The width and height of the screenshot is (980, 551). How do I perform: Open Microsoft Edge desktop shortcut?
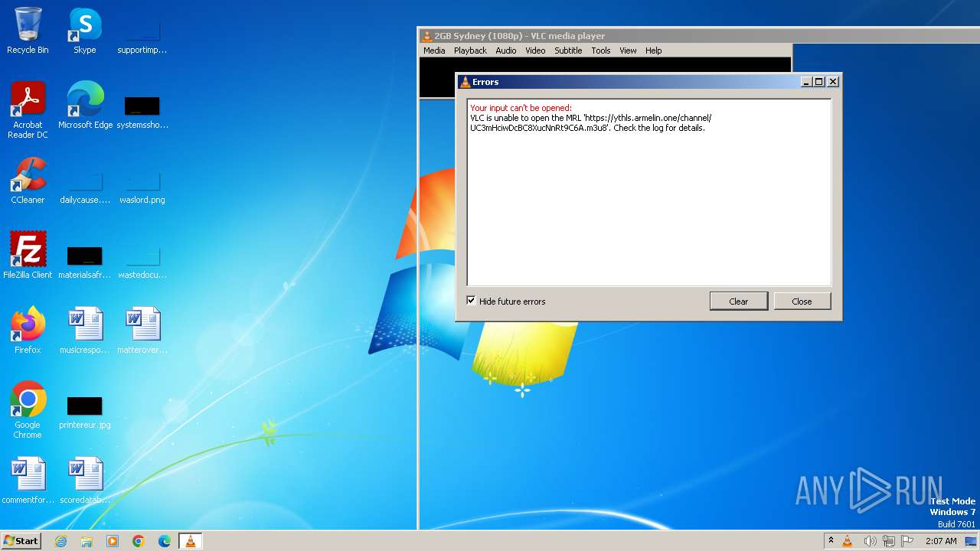tap(85, 106)
